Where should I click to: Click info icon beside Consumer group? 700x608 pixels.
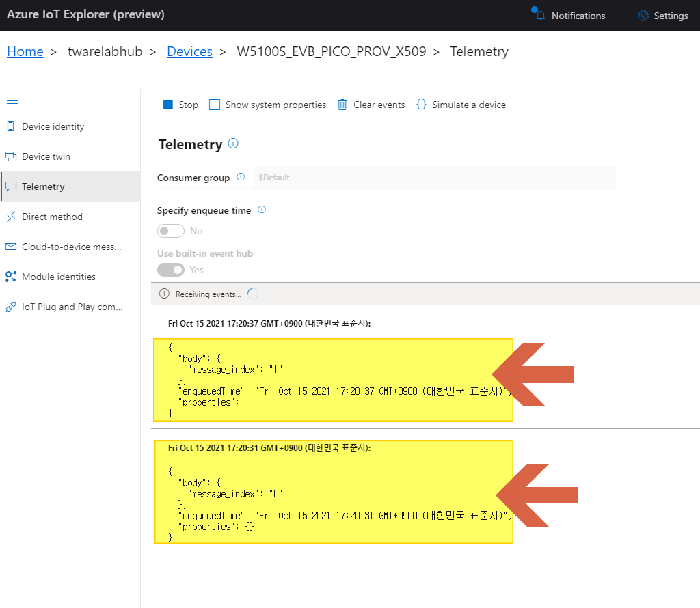click(x=241, y=177)
